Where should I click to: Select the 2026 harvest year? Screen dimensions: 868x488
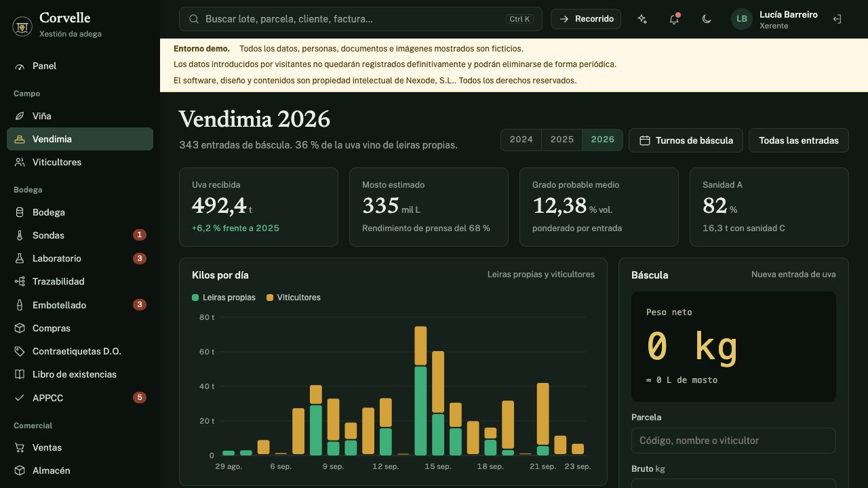[x=603, y=140]
